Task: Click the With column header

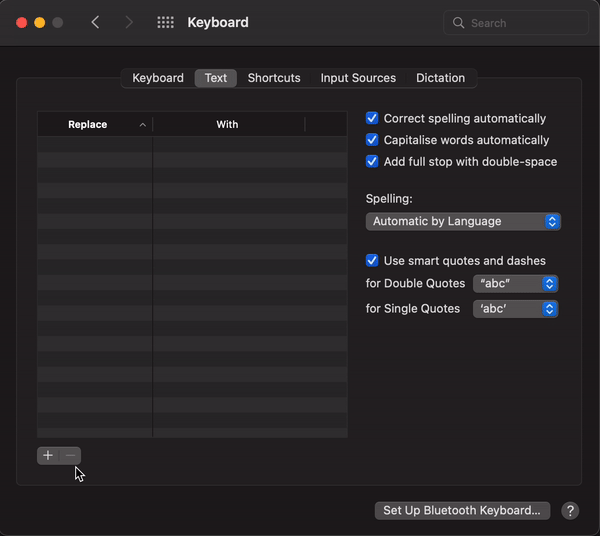Action: (x=227, y=125)
